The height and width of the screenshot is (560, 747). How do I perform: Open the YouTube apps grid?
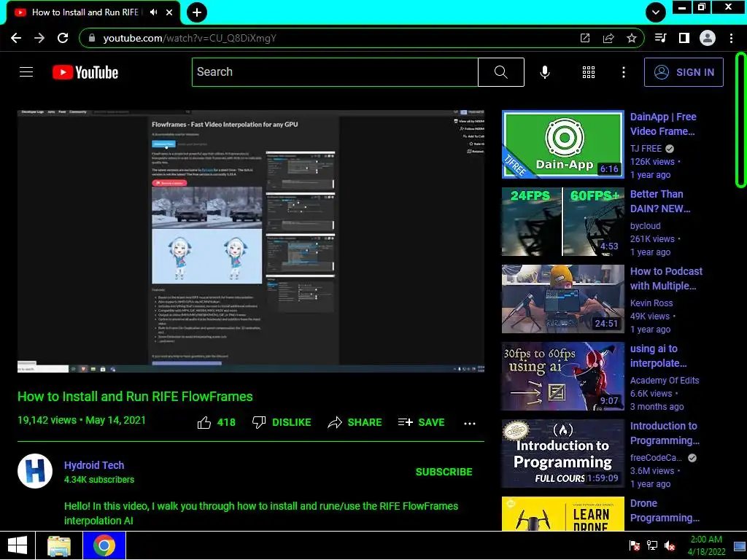589,72
